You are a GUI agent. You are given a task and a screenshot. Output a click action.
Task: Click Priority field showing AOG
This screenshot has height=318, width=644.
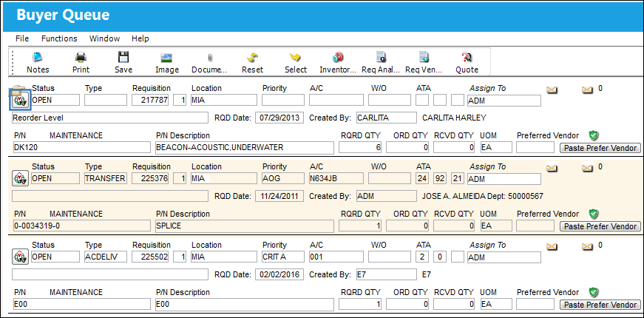tap(283, 179)
